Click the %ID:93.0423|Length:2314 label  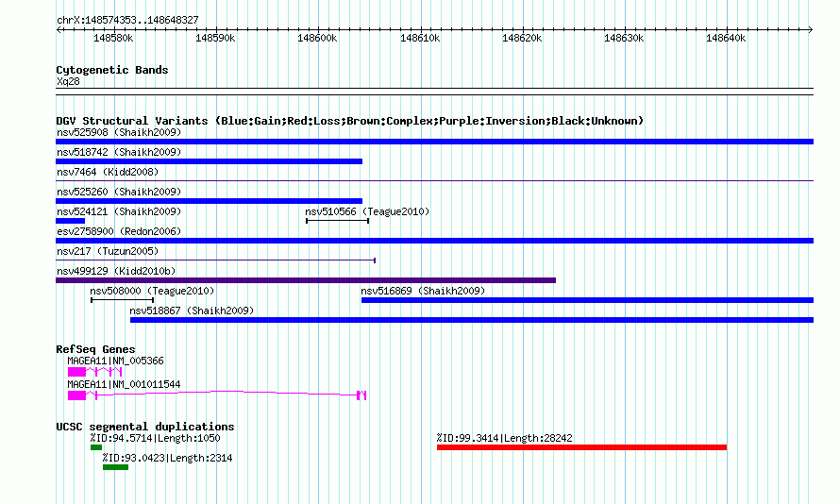point(168,458)
